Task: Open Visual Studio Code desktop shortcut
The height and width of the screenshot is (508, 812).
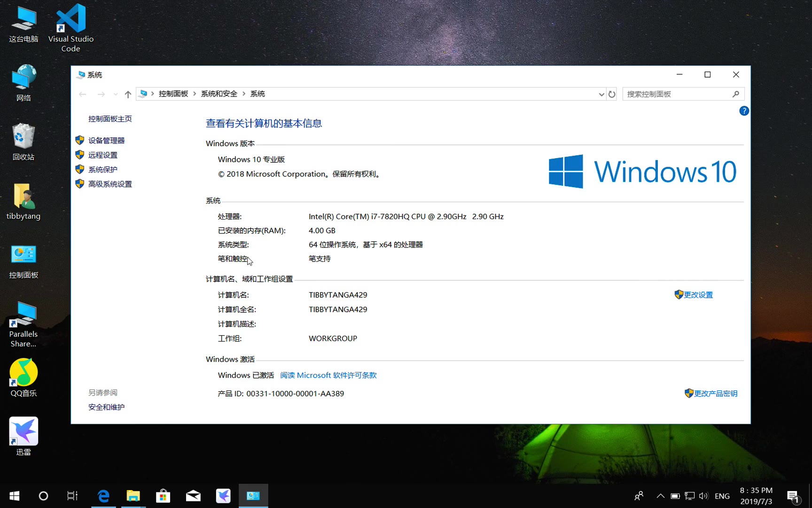Action: pyautogui.click(x=71, y=27)
